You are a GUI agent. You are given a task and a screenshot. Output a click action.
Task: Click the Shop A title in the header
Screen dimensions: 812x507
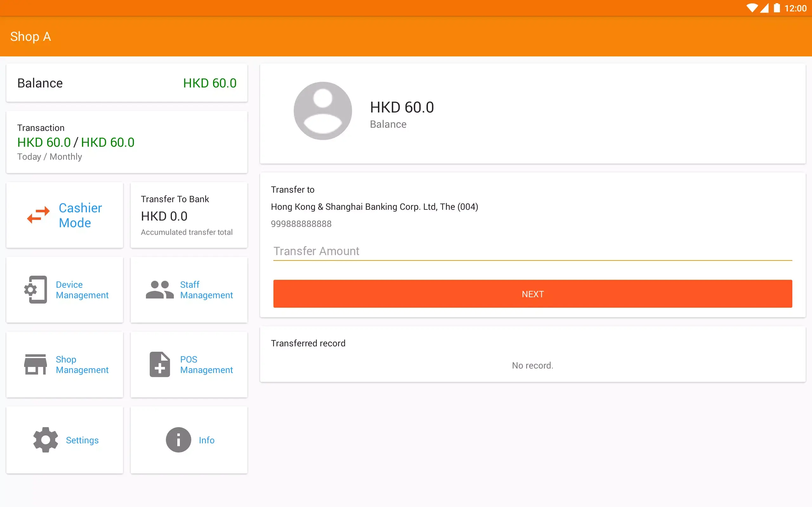[30, 36]
